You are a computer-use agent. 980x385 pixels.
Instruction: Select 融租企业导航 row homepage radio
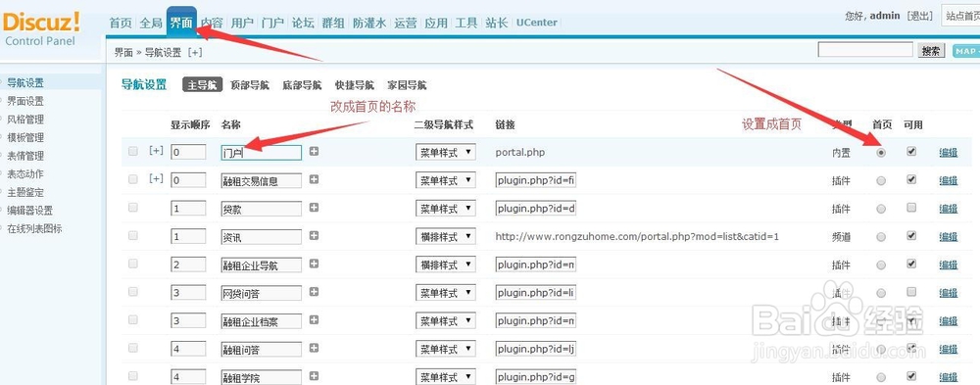[x=881, y=265]
